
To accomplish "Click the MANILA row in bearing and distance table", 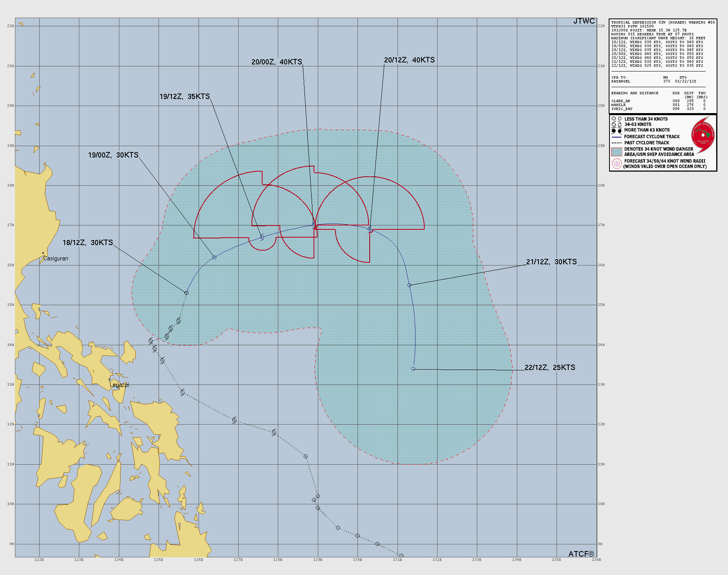I will [x=619, y=105].
